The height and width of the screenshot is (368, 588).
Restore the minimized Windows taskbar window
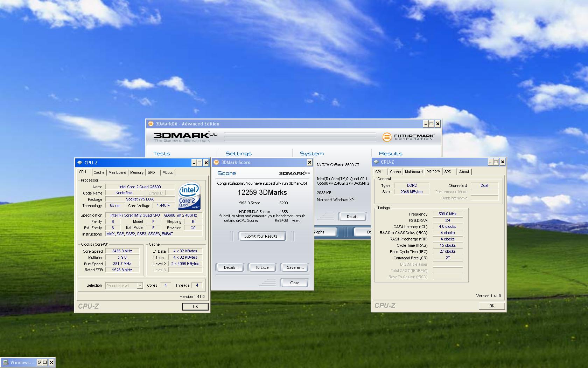coord(39,362)
